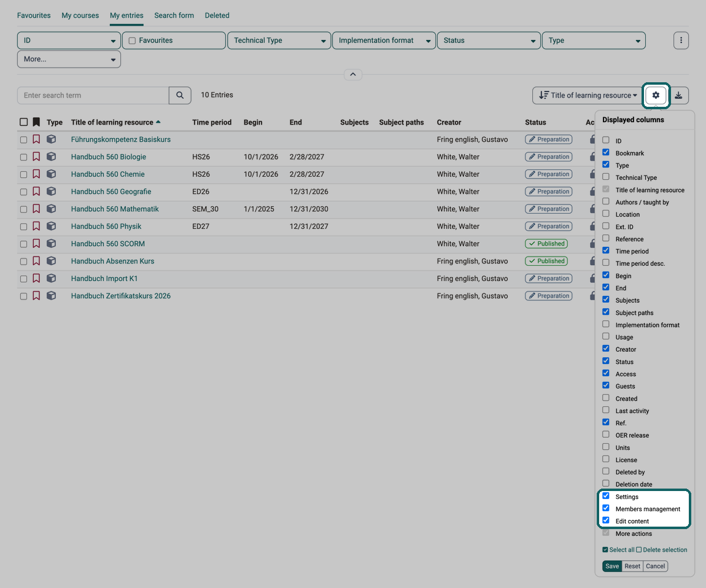Bookmark Handbuch 560 Biologie via its bookmark icon
This screenshot has height=588, width=706.
tap(36, 157)
